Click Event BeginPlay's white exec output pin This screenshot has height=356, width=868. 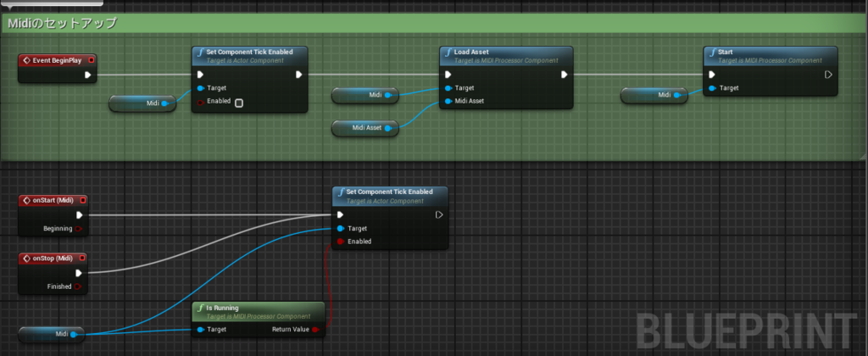[88, 75]
